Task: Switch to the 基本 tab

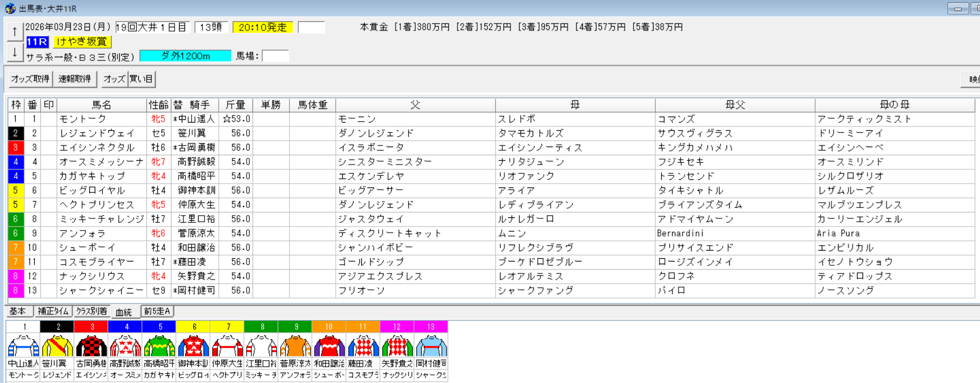Action: 18,311
